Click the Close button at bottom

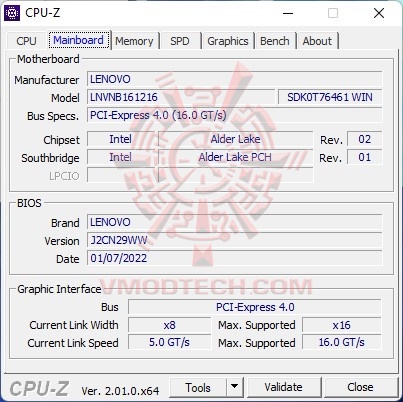point(360,387)
